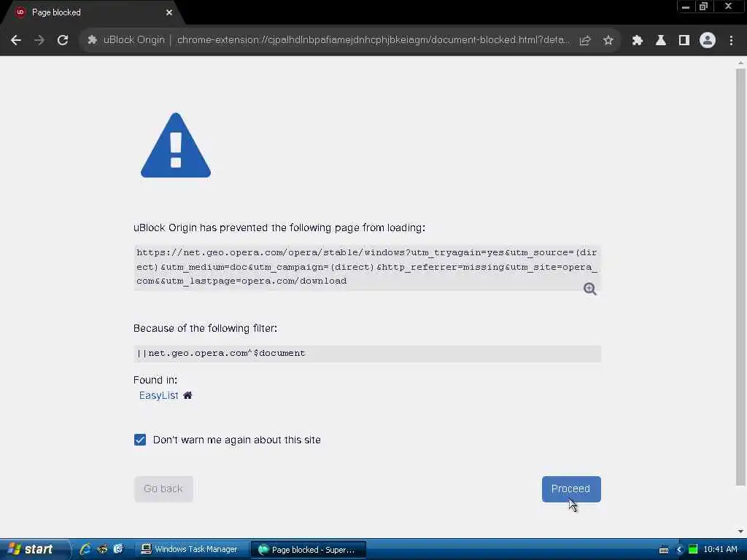The image size is (747, 560).
Task: Minimize the browser window
Action: coord(686,7)
